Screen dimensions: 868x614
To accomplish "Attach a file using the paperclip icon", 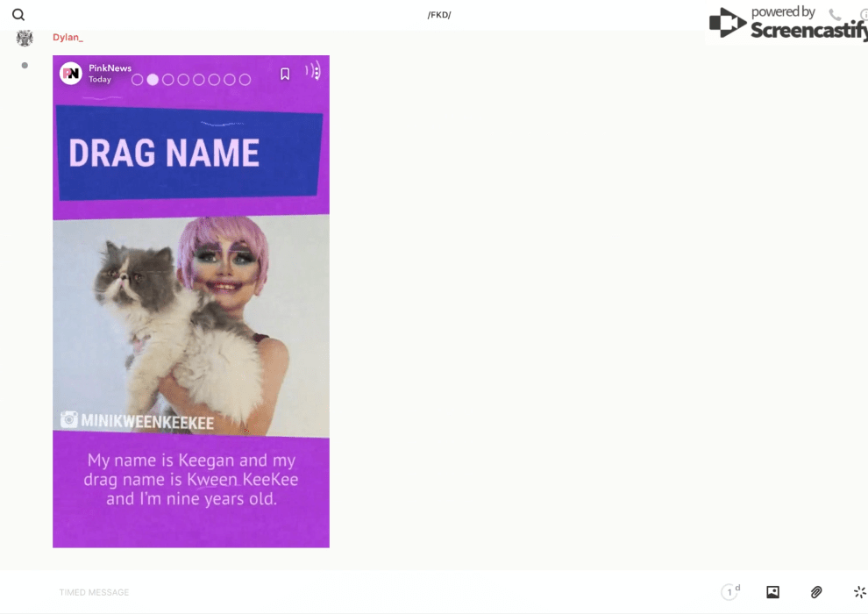I will pyautogui.click(x=816, y=592).
